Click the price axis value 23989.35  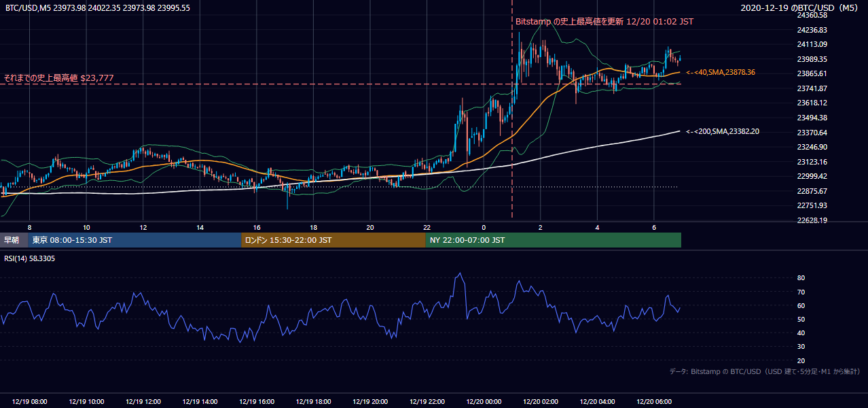[x=812, y=59]
